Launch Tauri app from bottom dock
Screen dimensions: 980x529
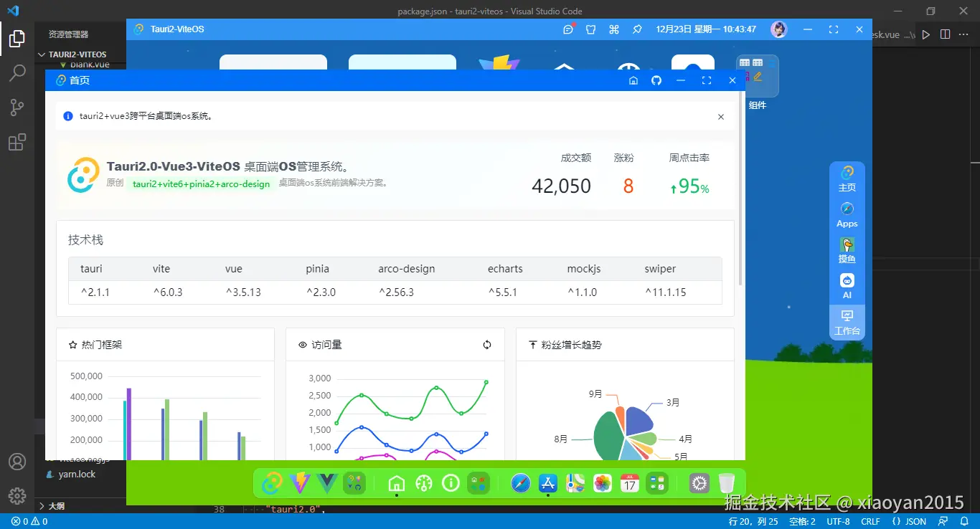click(272, 483)
